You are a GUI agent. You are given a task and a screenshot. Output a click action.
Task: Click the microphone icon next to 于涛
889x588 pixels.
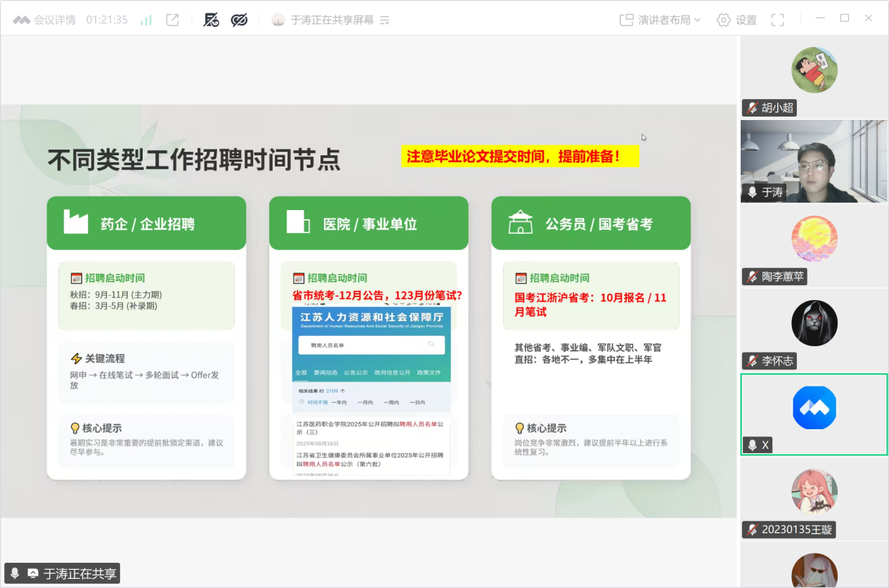(x=752, y=192)
